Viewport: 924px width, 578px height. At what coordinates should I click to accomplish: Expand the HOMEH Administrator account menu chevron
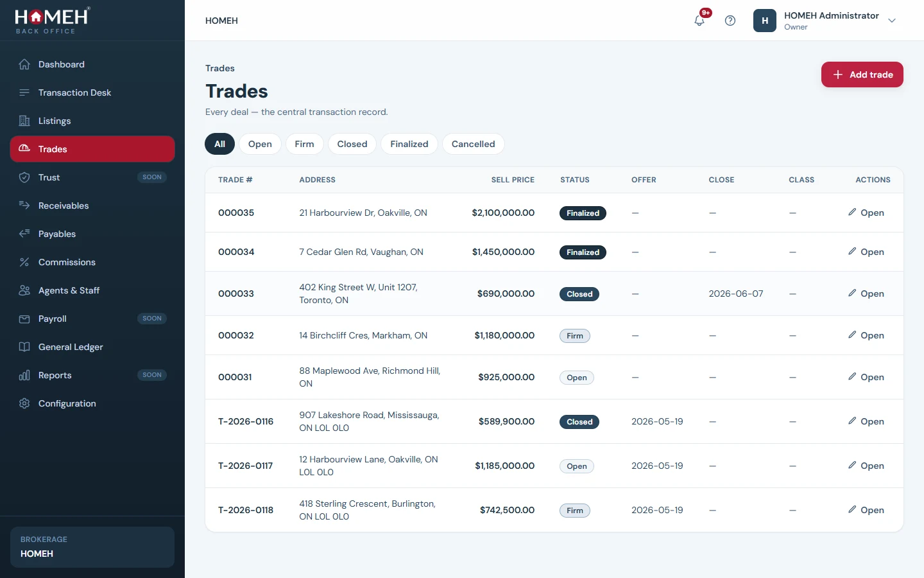(892, 21)
